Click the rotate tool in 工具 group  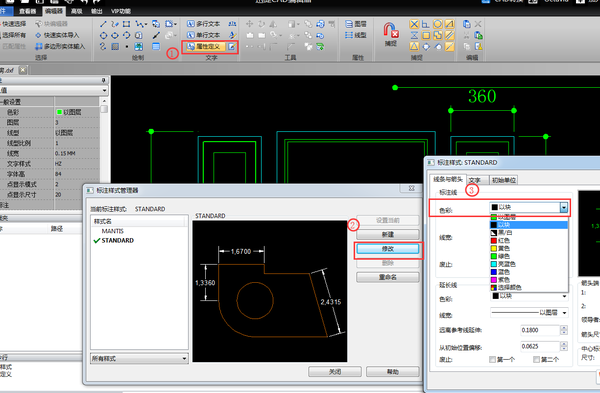261,24
